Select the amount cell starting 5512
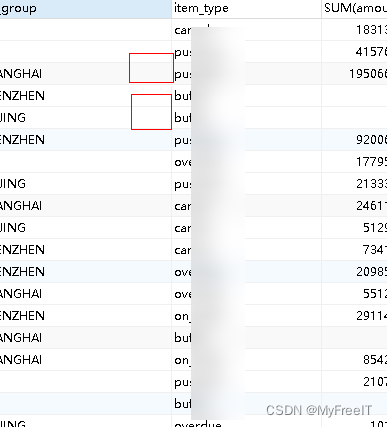387x427 pixels. click(x=354, y=294)
